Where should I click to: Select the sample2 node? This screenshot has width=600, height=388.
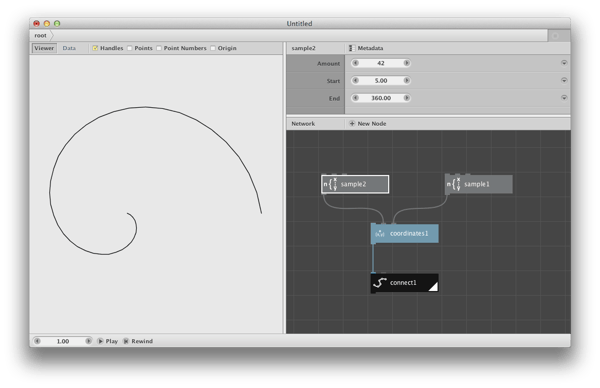355,184
